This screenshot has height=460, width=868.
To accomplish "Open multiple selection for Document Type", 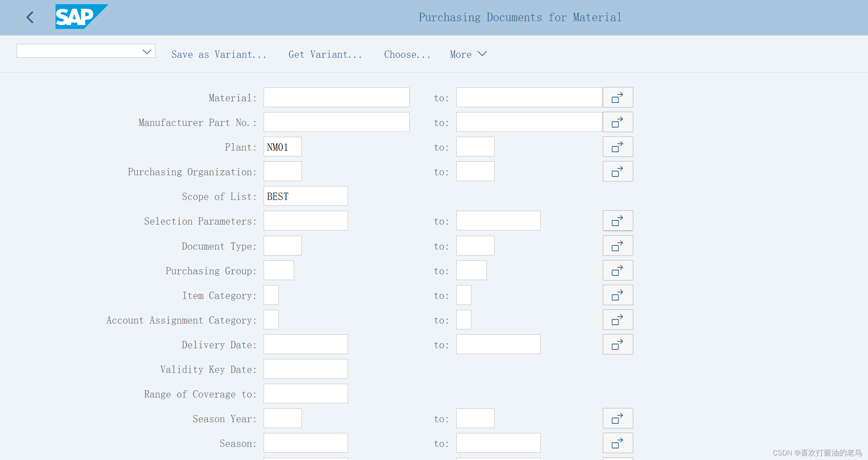I will pos(617,245).
